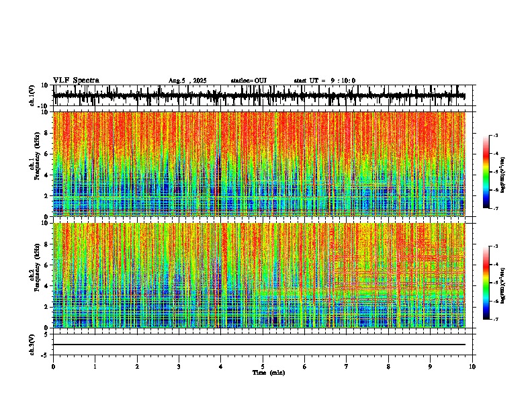
Task: Click the ch.2 spectrogram color bar
Action: [x=486, y=283]
